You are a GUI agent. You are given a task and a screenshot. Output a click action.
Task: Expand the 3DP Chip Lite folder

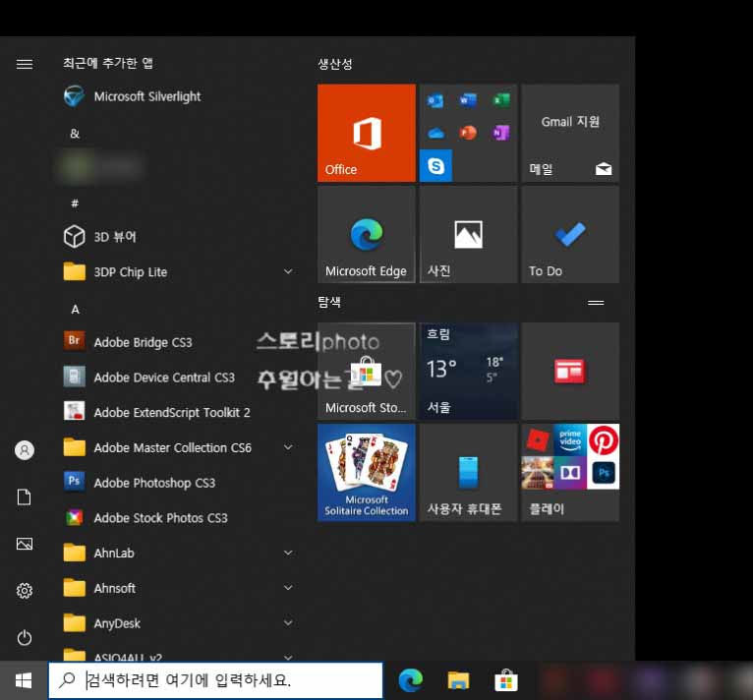coord(288,271)
